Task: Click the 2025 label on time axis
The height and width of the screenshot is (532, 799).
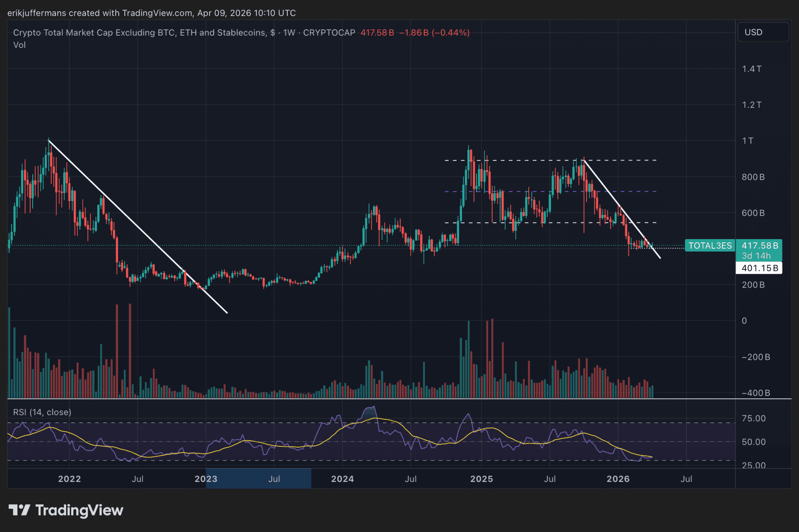Action: [x=481, y=479]
